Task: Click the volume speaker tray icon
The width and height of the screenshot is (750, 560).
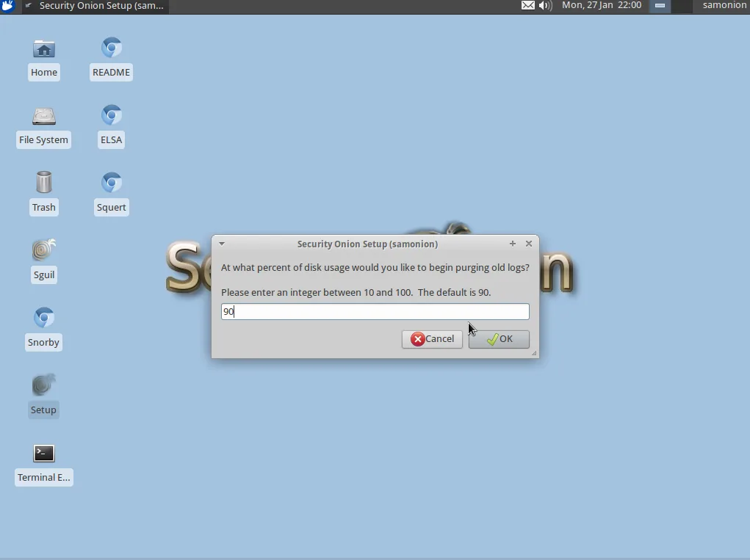Action: coord(545,6)
